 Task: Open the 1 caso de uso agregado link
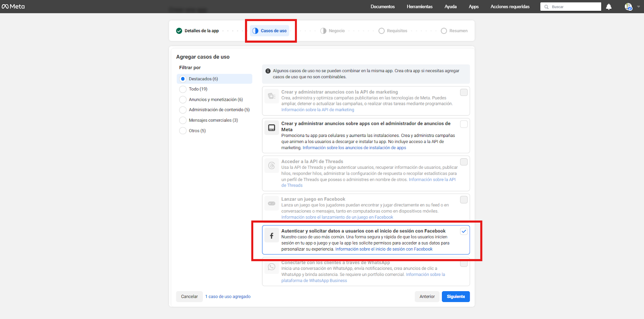[228, 297]
